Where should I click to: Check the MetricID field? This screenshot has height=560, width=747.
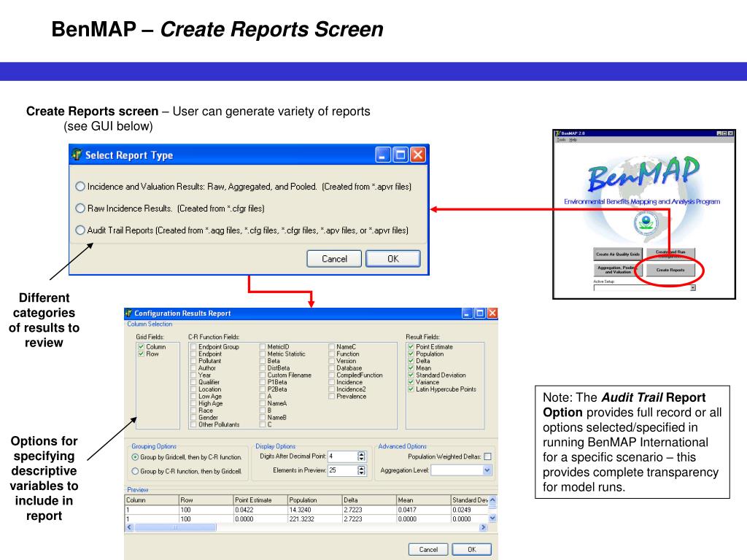263,347
